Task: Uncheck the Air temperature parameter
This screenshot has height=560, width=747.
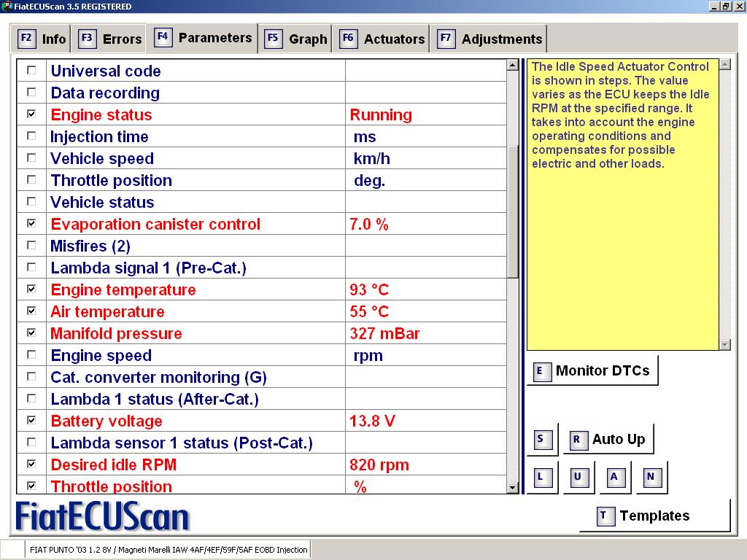Action: point(31,311)
